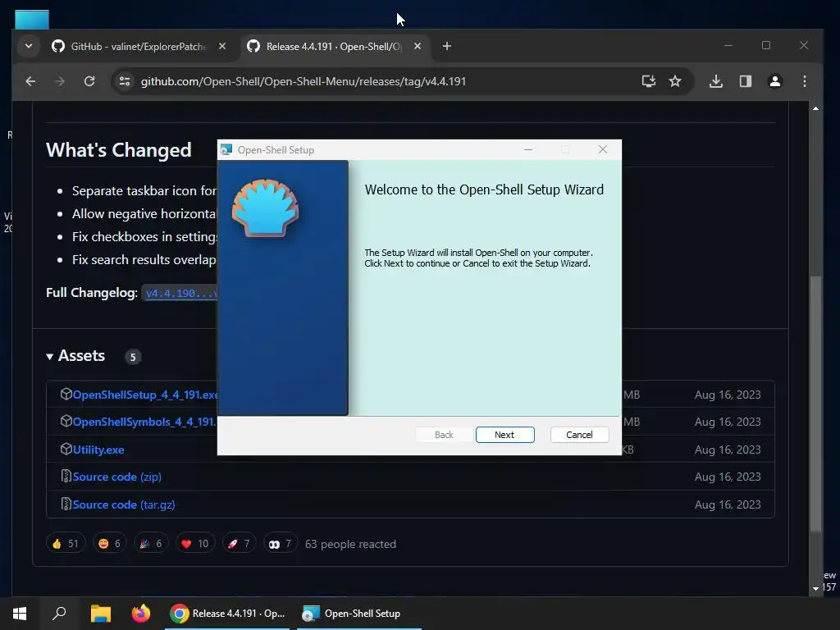Viewport: 840px width, 630px height.
Task: Click Next in the Open-Shell Setup wizard
Action: click(504, 435)
